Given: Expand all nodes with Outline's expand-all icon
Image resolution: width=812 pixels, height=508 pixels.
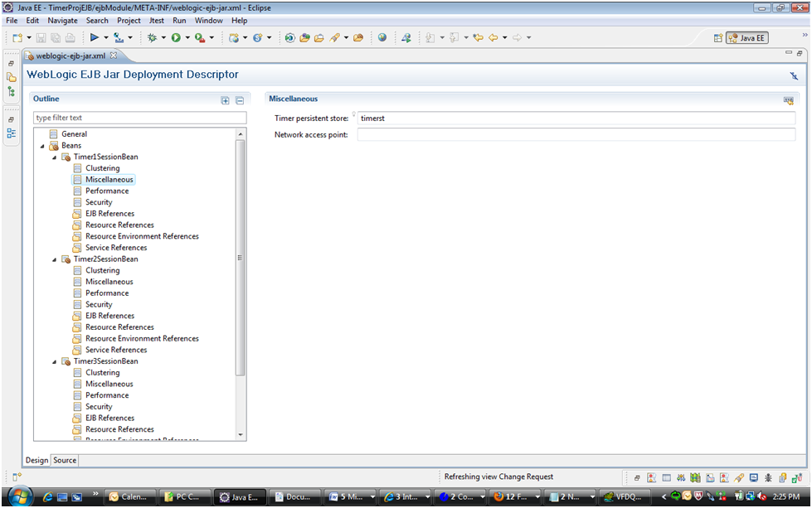Looking at the screenshot, I should click(225, 99).
